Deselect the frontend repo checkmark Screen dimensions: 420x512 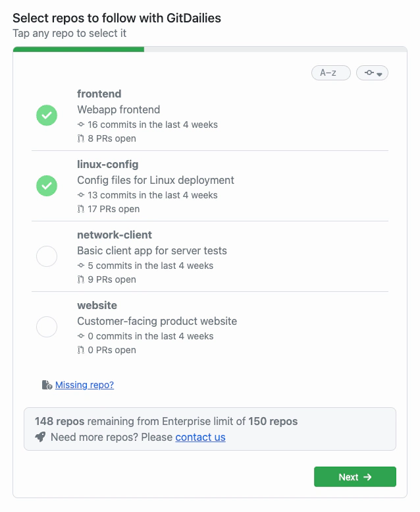[x=47, y=116]
